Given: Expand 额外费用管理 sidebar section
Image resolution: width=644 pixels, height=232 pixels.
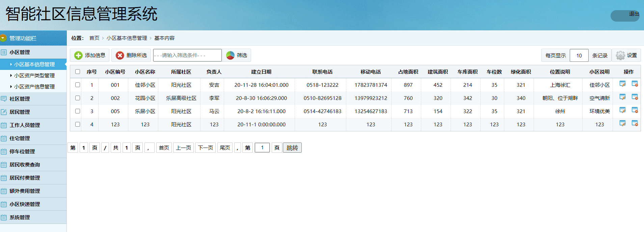Looking at the screenshot, I should 33,191.
